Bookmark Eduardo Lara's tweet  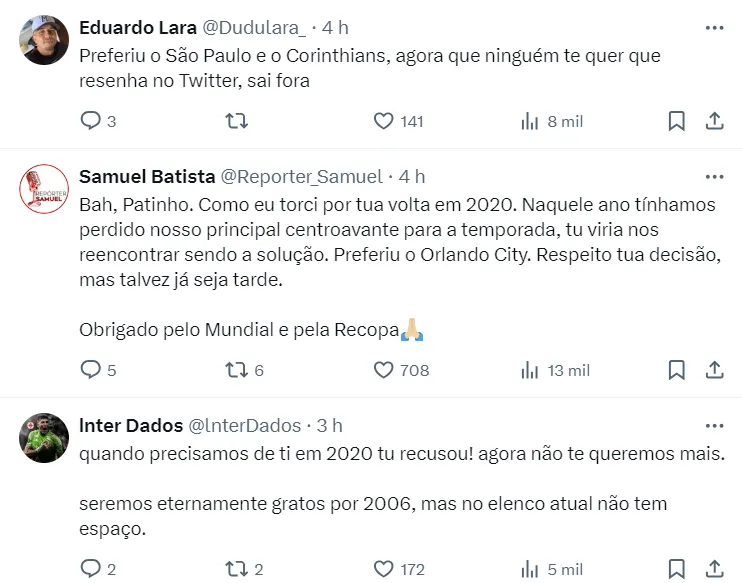[x=676, y=121]
